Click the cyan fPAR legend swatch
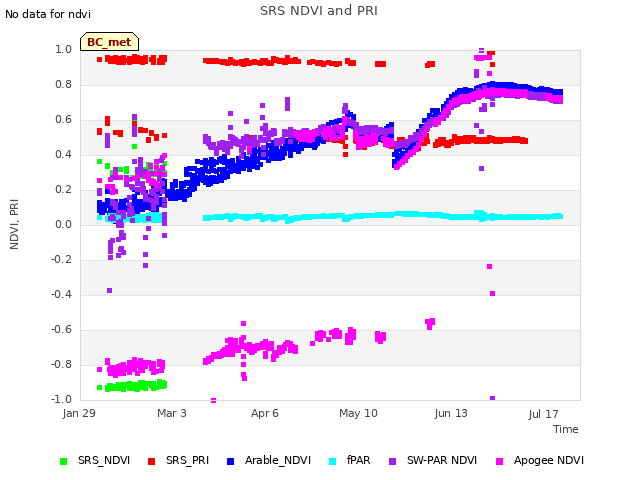640x480 pixels. [x=333, y=461]
